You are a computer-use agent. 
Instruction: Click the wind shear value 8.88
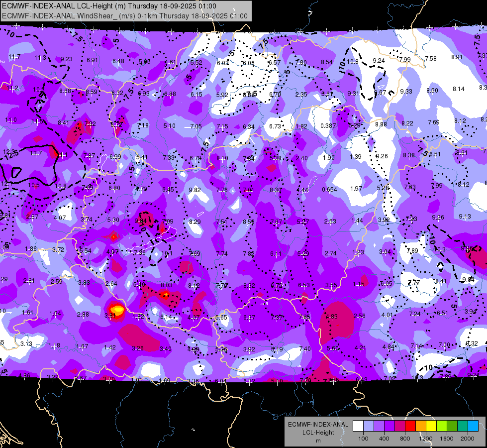(381, 124)
